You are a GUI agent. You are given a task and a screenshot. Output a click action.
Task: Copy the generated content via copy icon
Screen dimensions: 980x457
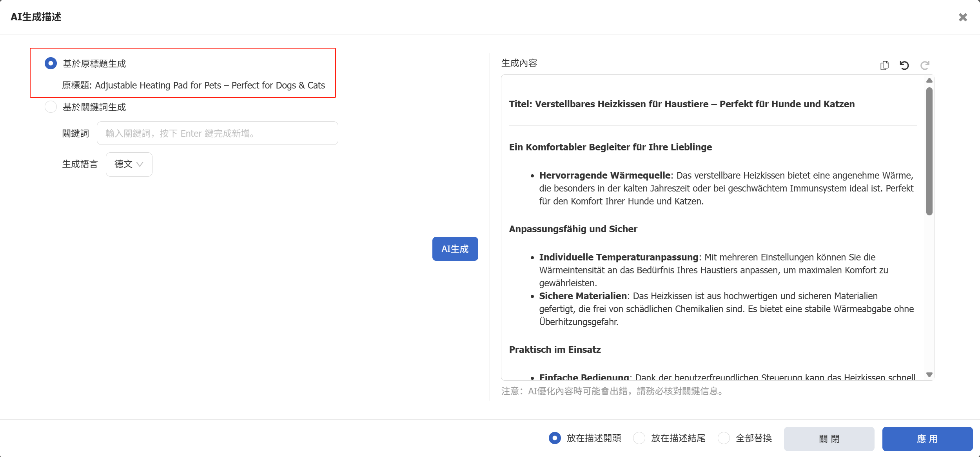coord(884,65)
